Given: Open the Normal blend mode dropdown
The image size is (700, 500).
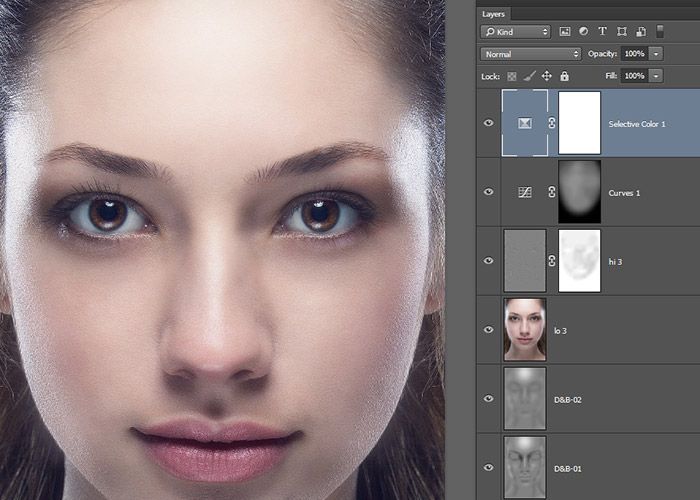Looking at the screenshot, I should tap(531, 54).
